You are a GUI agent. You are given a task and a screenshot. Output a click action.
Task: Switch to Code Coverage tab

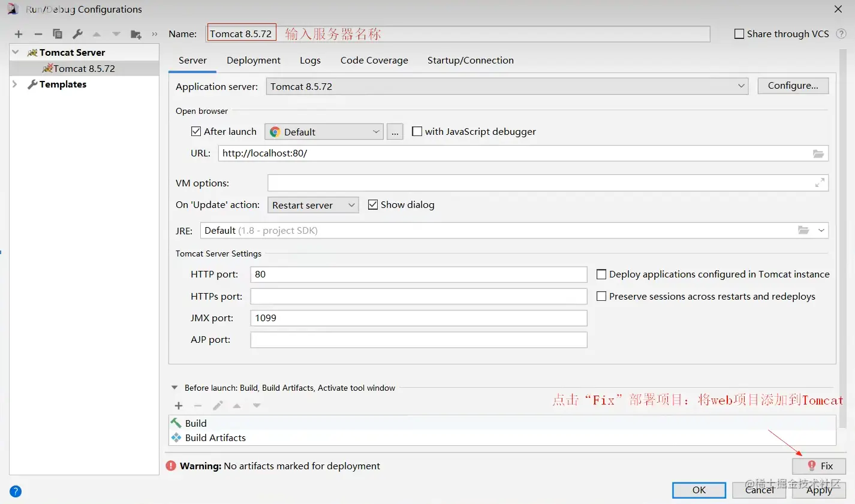pos(374,60)
